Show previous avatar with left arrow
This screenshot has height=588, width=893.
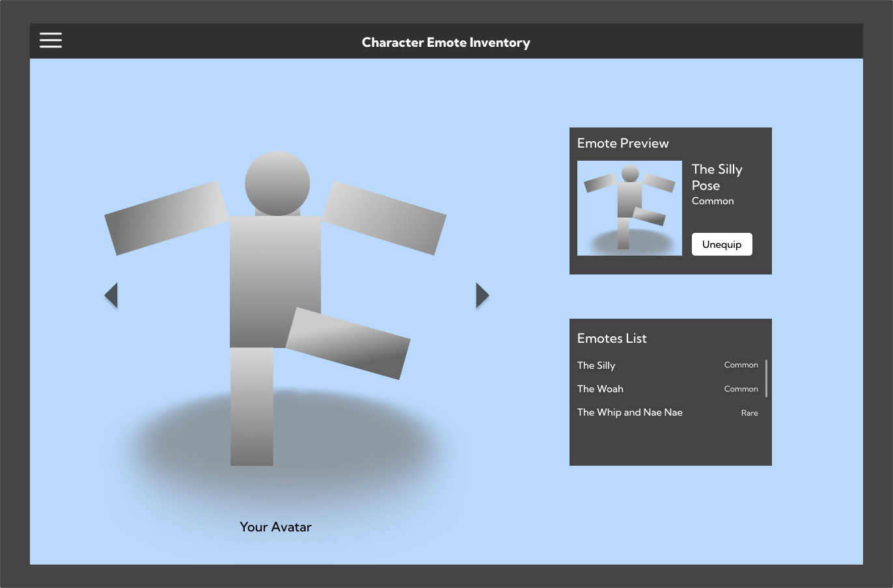coord(111,295)
